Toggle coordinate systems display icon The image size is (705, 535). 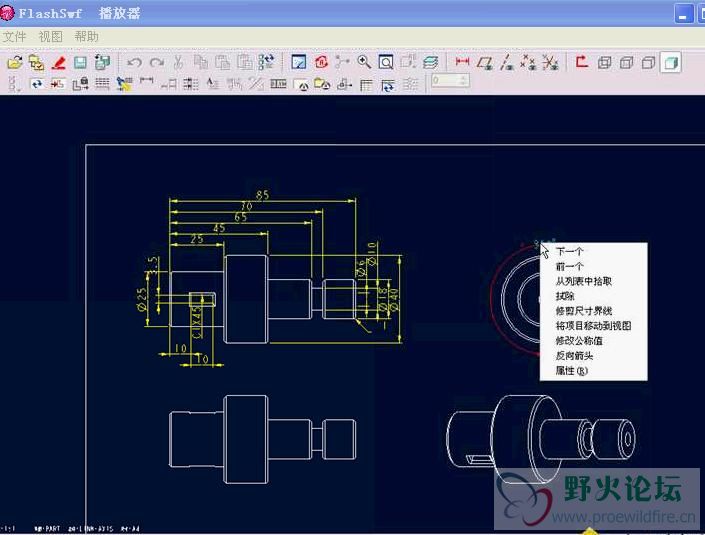pyautogui.click(x=550, y=62)
